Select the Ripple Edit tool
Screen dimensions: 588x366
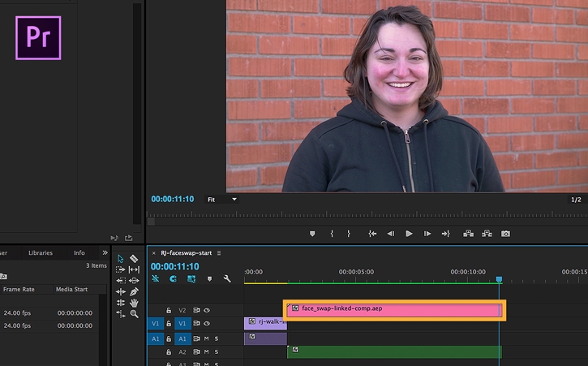(120, 291)
